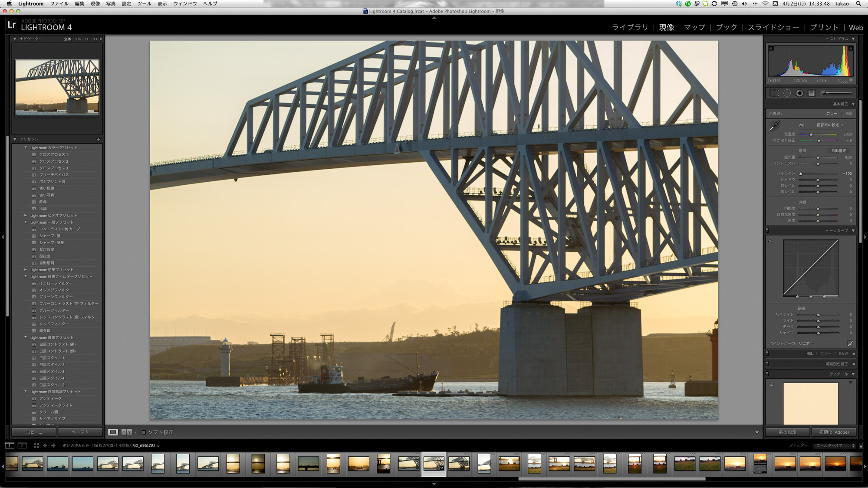Click the 初期化 (Adobe) reset button
868x488 pixels.
(x=834, y=432)
